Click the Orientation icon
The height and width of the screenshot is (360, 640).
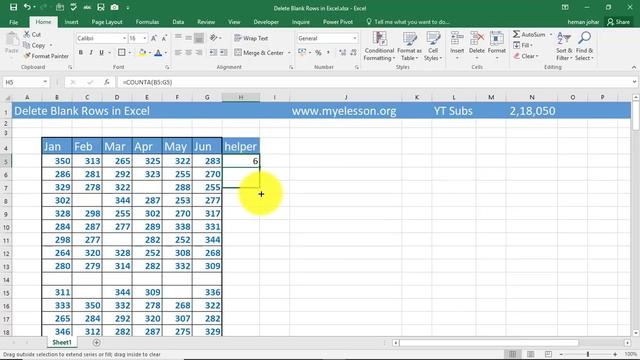213,38
